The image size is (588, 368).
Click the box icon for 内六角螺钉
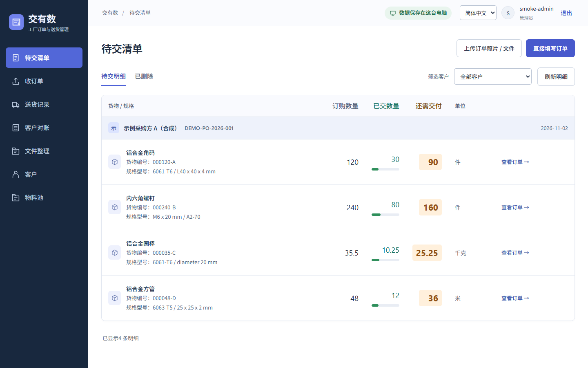114,207
